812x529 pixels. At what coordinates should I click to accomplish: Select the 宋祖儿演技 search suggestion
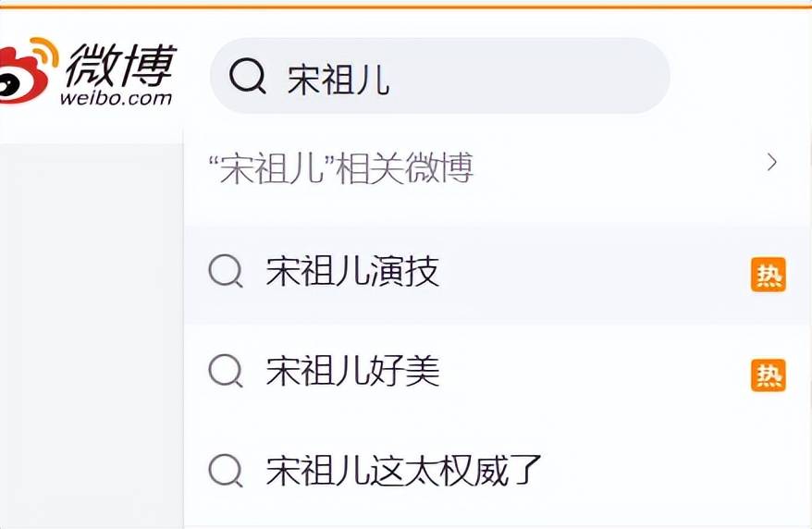tap(352, 273)
